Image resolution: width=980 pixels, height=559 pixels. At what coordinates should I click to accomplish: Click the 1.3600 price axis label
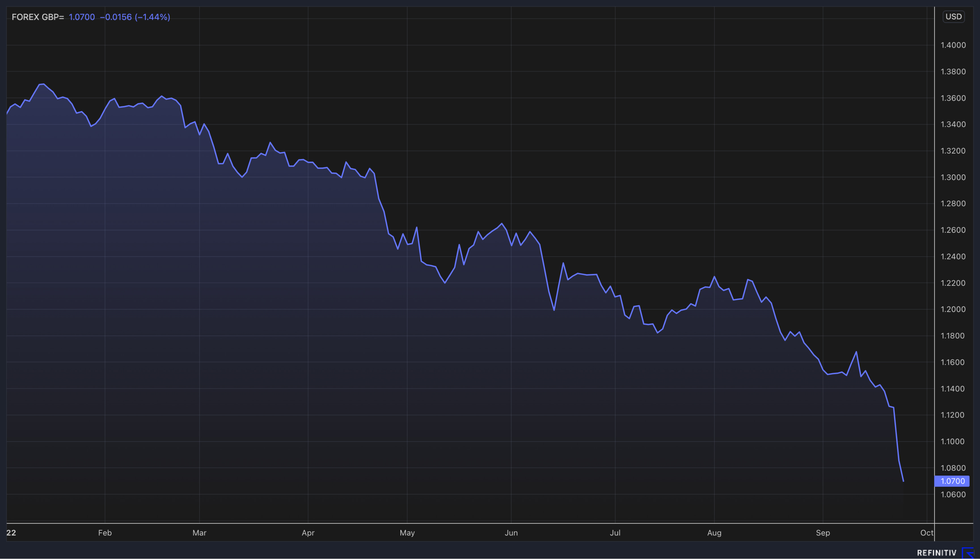pyautogui.click(x=953, y=98)
